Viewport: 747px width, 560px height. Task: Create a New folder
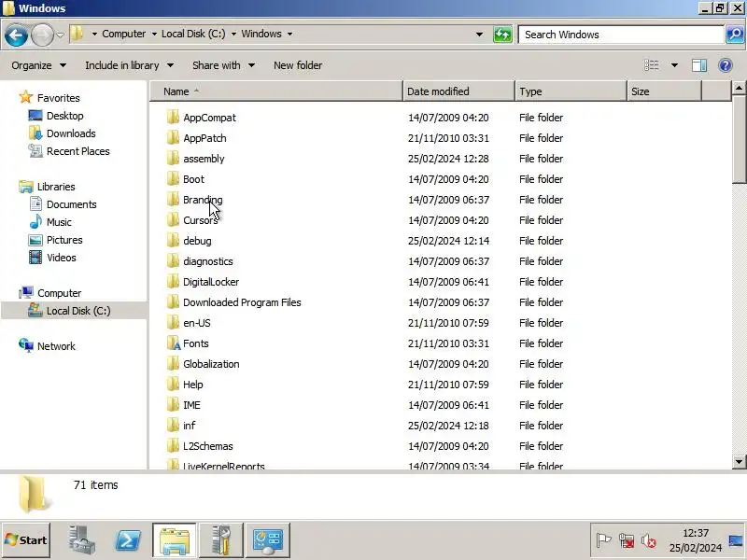pyautogui.click(x=298, y=65)
